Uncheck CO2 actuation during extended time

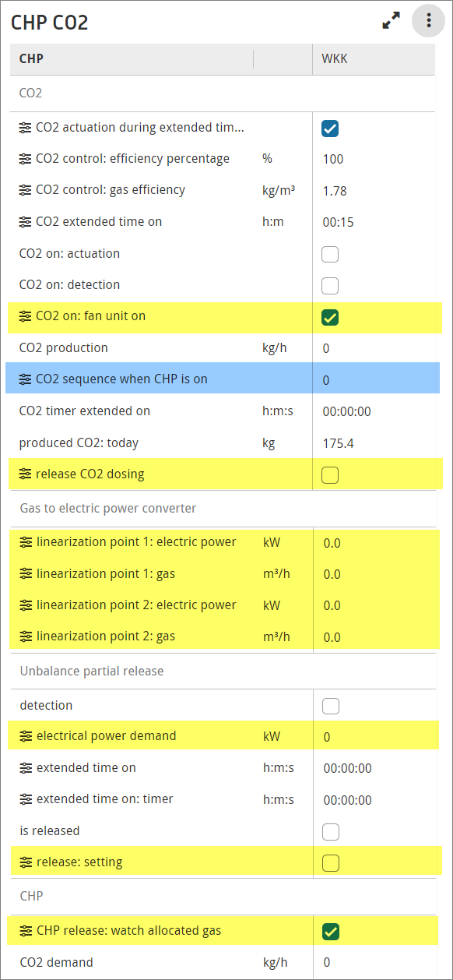pos(330,129)
